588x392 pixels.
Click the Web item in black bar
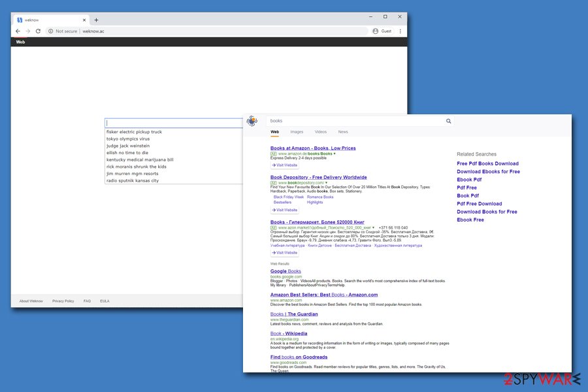coord(20,42)
